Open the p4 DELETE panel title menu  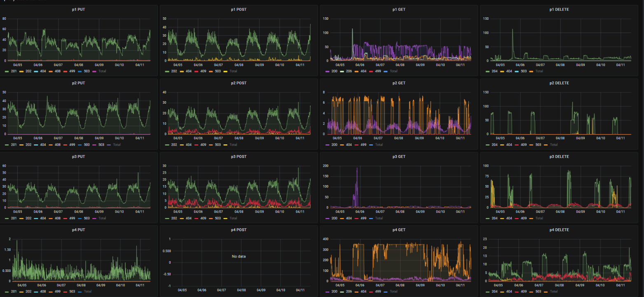coord(559,230)
